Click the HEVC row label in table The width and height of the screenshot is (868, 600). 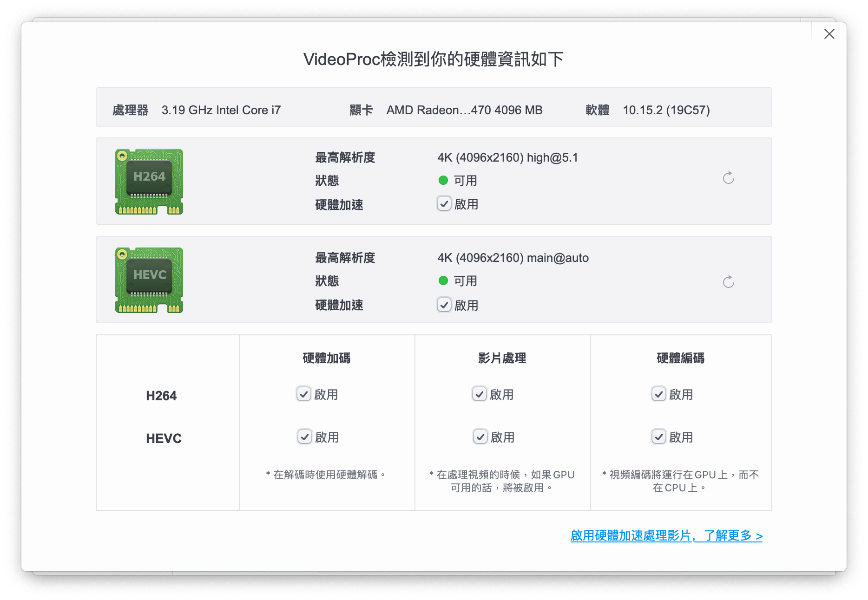[x=164, y=438]
